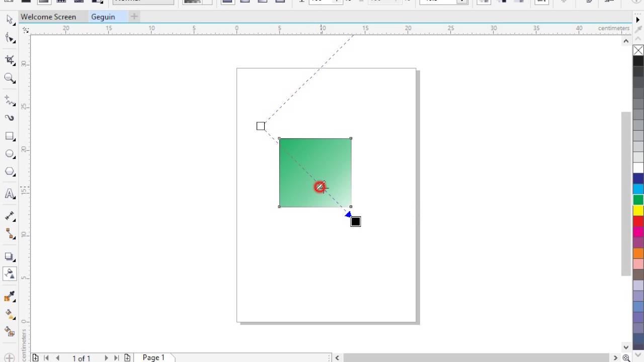Pick the yellow palette swatch
644x362 pixels.
pos(638,211)
